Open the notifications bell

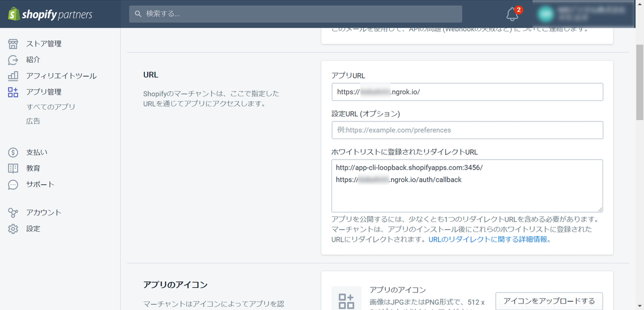point(512,14)
